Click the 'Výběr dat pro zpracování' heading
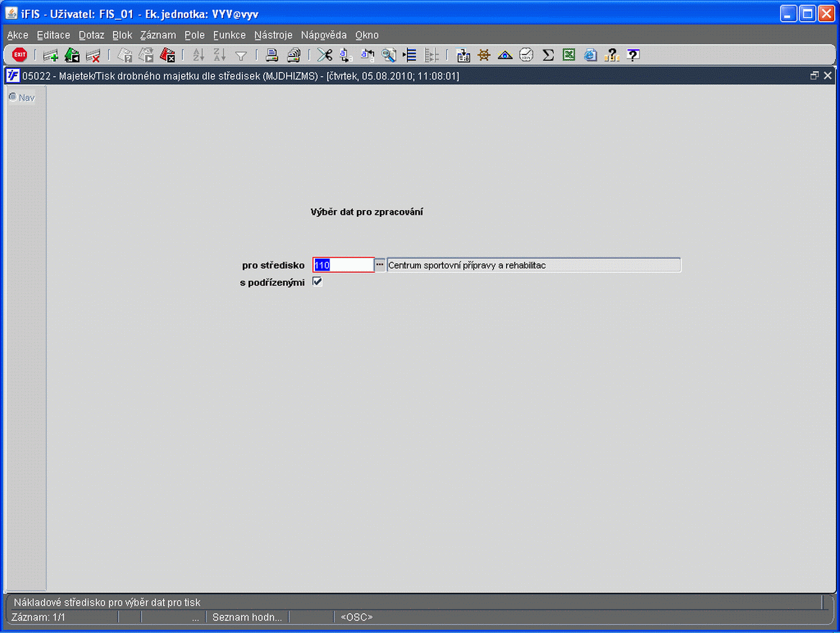The width and height of the screenshot is (840, 633). click(367, 211)
